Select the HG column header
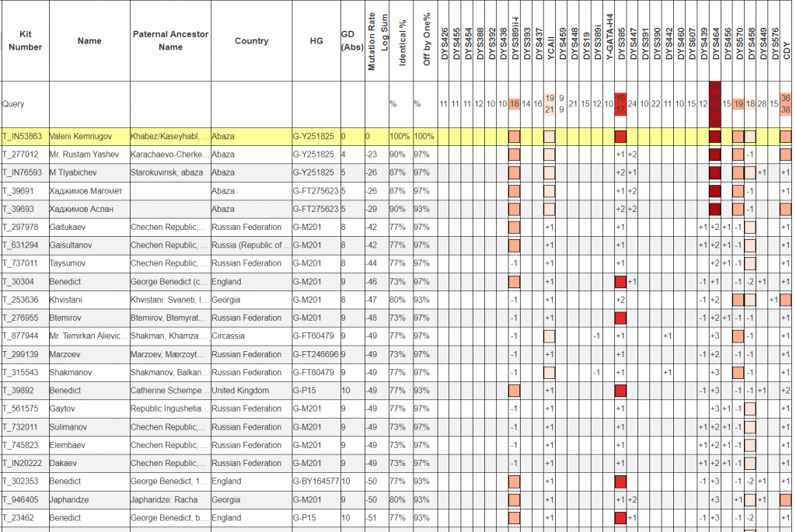Screen dimensions: 796x532 click(316, 41)
